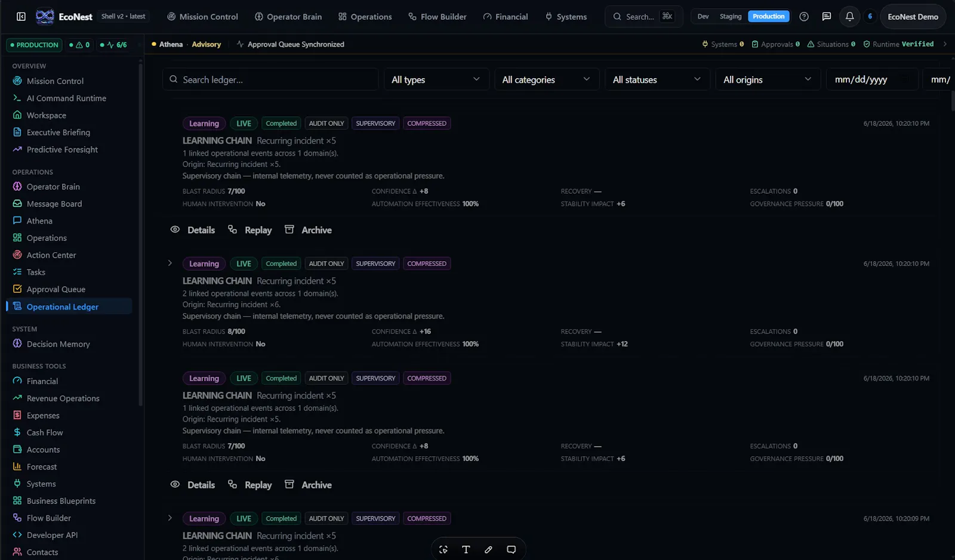Viewport: 955px width, 560px height.
Task: Click the global Search box in header
Action: pos(643,17)
